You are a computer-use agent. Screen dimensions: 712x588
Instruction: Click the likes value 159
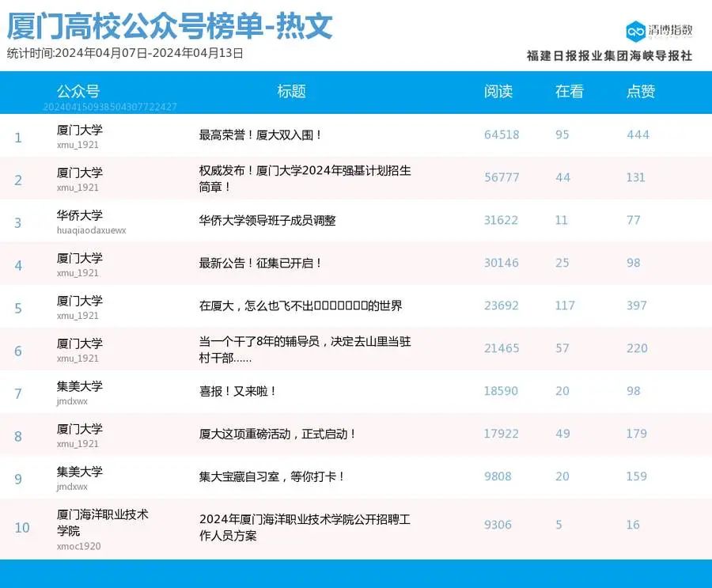[x=637, y=476]
